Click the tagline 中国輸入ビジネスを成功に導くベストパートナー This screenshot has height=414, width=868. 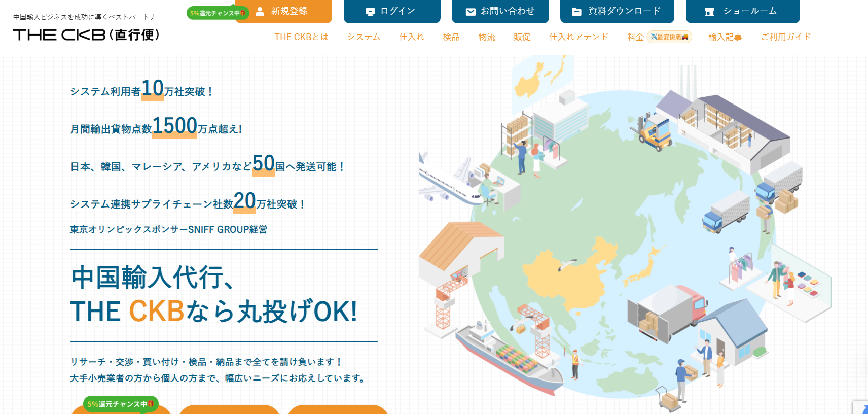coord(88,17)
